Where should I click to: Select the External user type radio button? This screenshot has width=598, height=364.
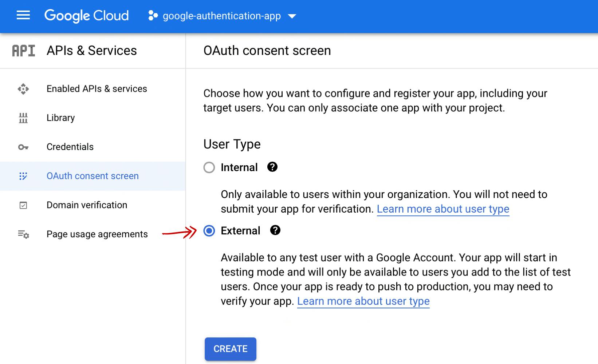(209, 231)
